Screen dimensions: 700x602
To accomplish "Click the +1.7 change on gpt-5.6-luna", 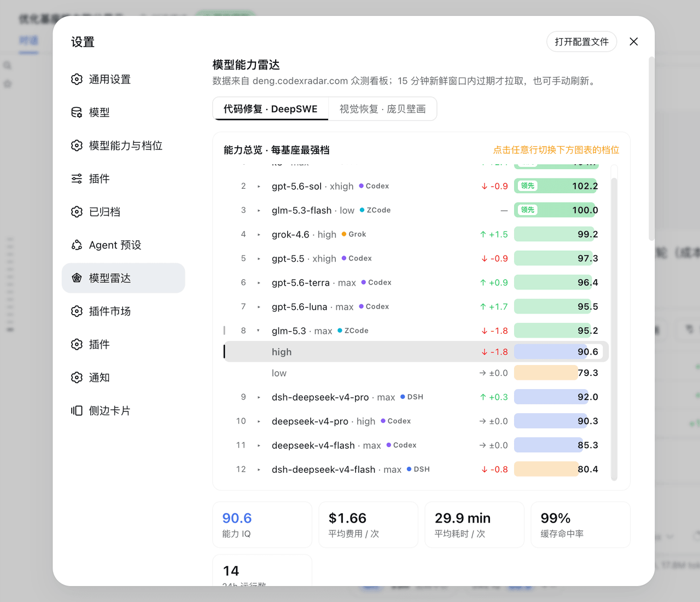I will (494, 306).
